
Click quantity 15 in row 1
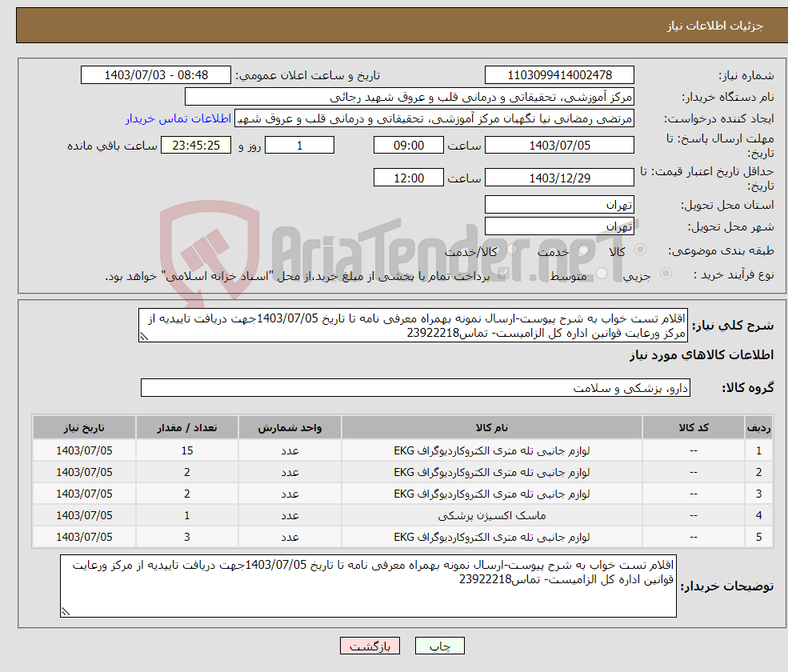pyautogui.click(x=187, y=450)
